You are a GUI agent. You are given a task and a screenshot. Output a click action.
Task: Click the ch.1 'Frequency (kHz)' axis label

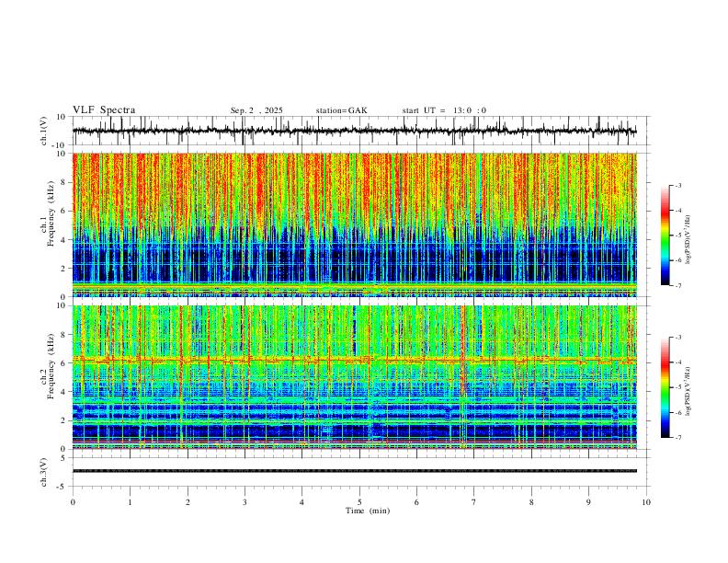pos(51,214)
